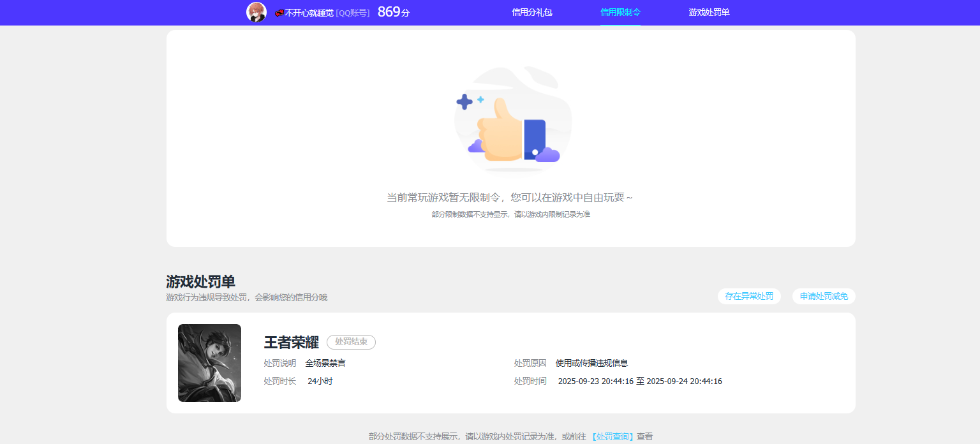The height and width of the screenshot is (444, 980).
Task: Click the 处罚原因 label
Action: [x=530, y=363]
